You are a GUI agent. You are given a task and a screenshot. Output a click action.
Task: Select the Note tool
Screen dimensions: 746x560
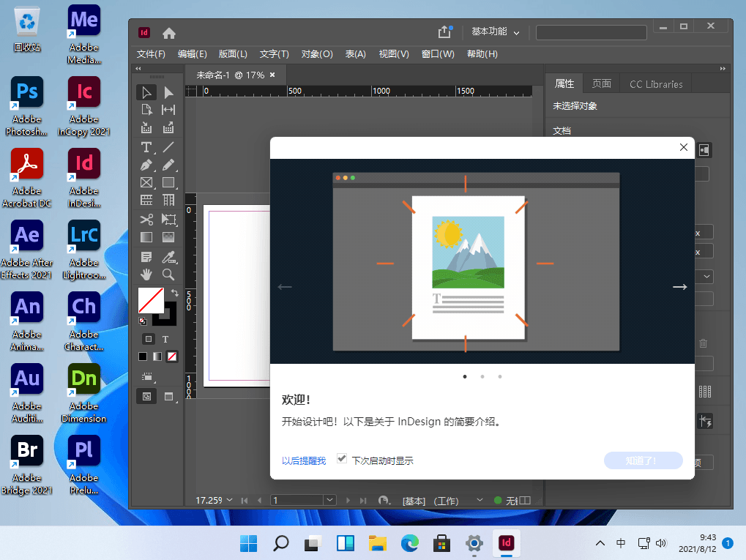point(146,257)
